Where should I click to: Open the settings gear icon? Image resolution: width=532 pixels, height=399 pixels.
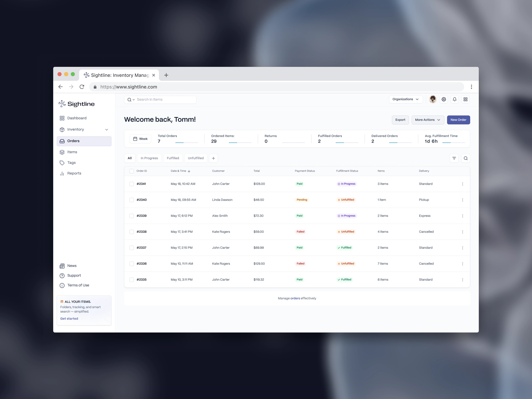(x=444, y=99)
